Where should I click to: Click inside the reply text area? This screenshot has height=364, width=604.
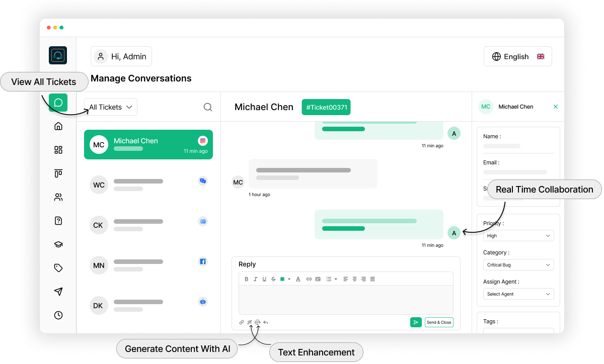pyautogui.click(x=346, y=300)
